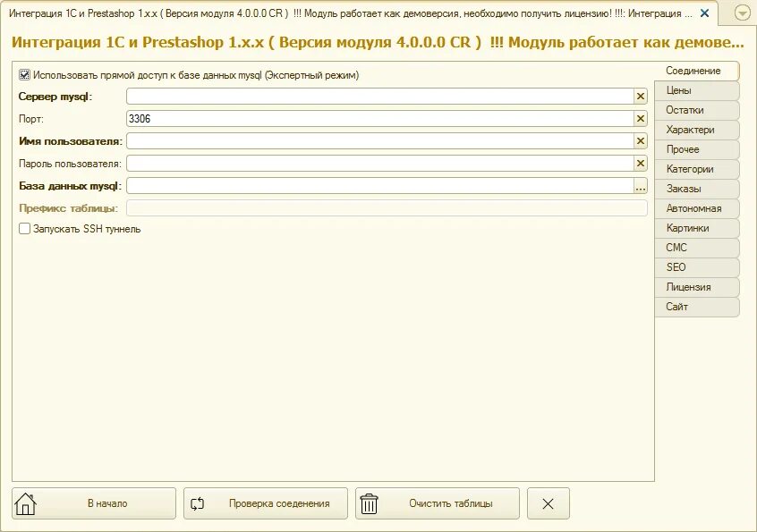This screenshot has width=757, height=532.
Task: Click the Порт label
Action: click(31, 119)
